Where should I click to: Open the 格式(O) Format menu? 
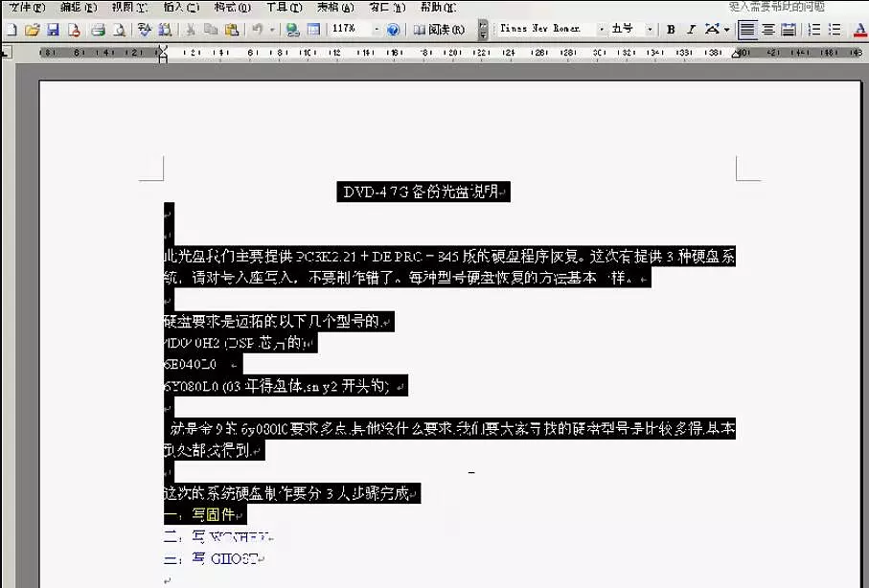pos(233,8)
